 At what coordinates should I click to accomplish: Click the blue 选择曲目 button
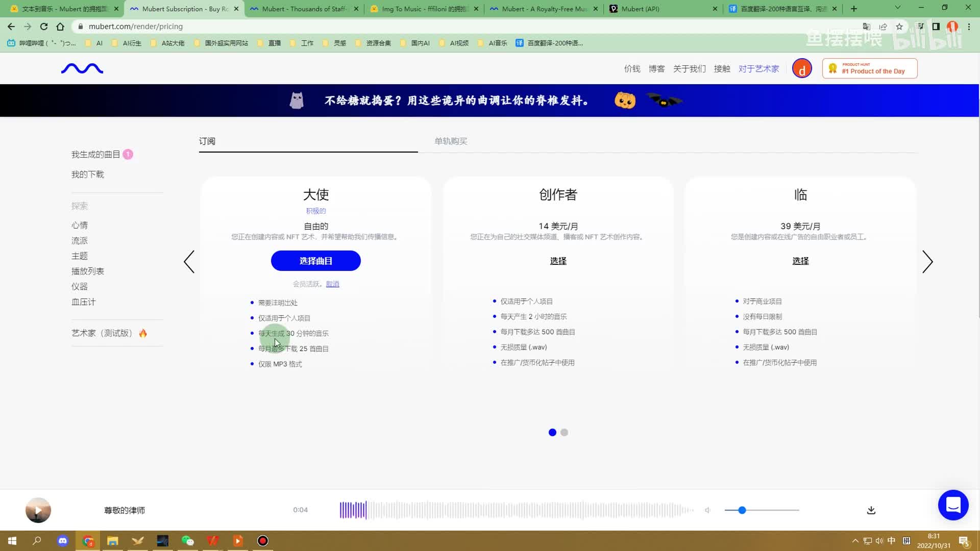(x=315, y=261)
